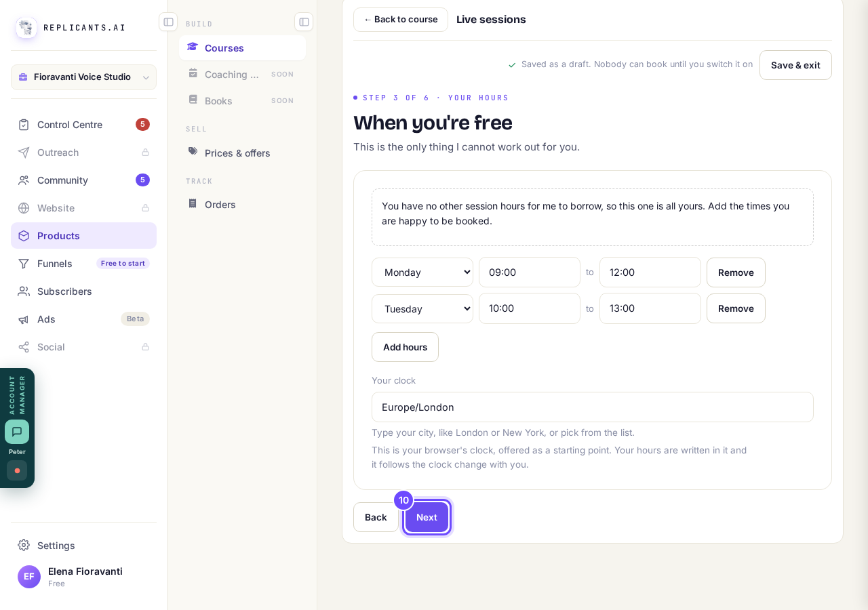Open the Orders page
The width and height of the screenshot is (868, 610).
pyautogui.click(x=242, y=204)
